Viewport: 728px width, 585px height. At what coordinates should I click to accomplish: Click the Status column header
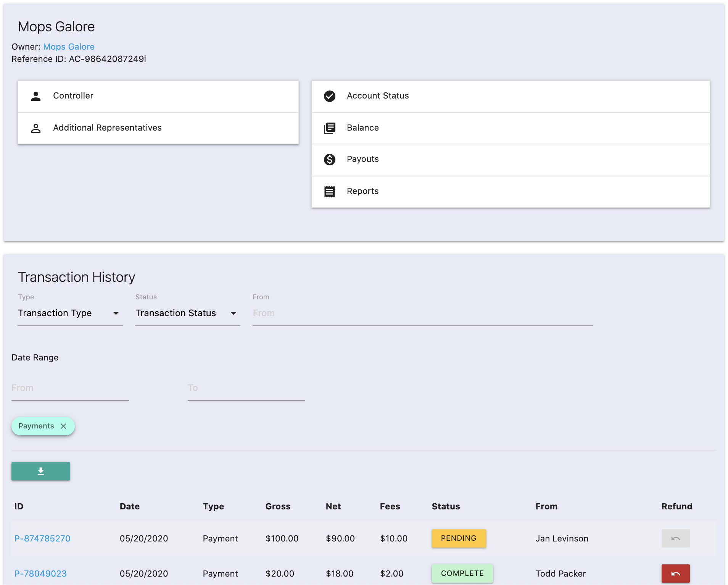point(446,506)
